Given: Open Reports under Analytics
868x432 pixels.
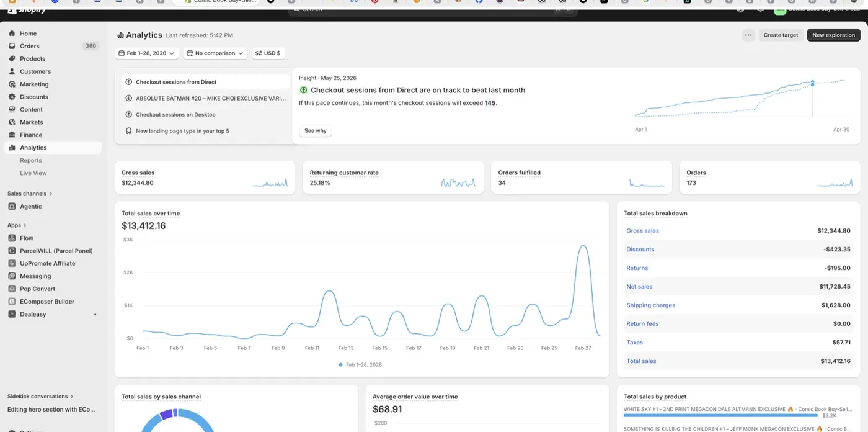Looking at the screenshot, I should [x=31, y=160].
